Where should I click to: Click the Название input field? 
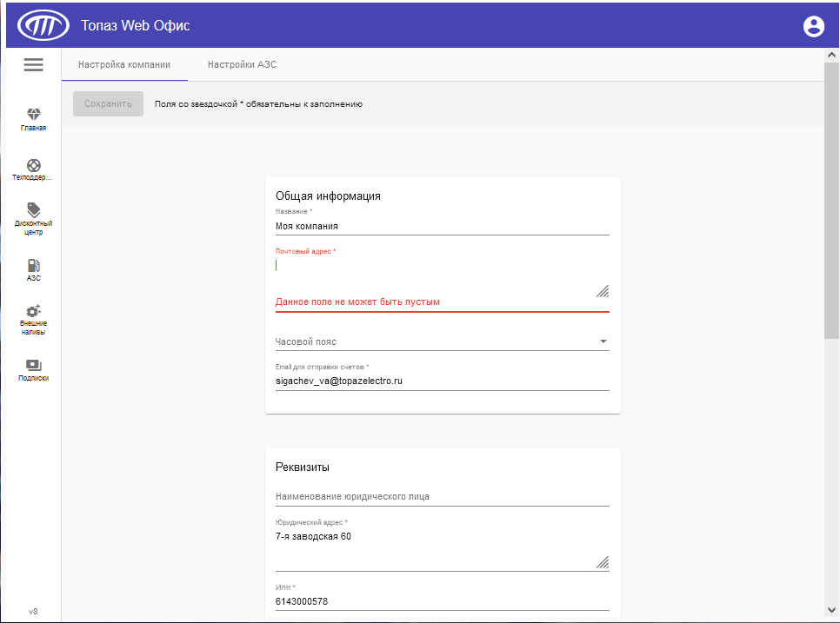coord(443,227)
